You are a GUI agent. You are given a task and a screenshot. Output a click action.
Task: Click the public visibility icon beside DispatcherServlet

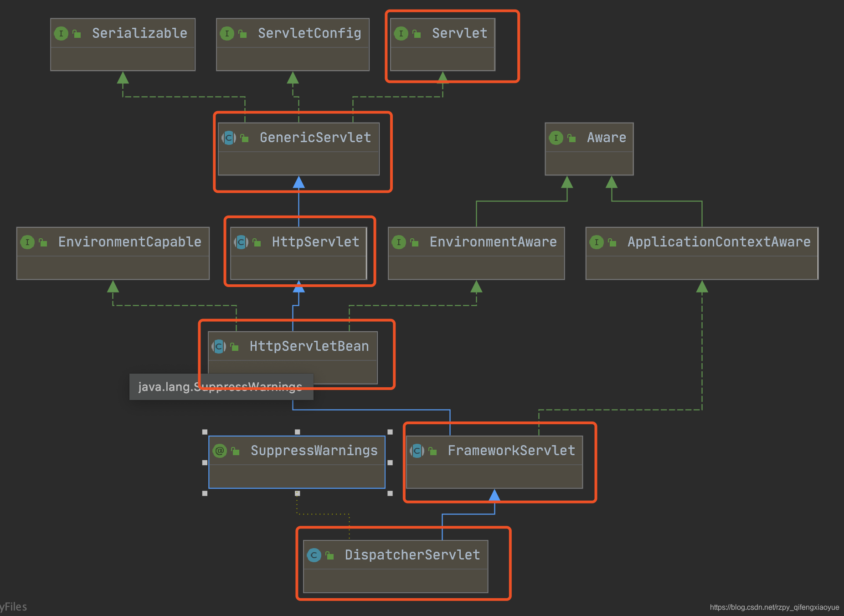coord(330,555)
